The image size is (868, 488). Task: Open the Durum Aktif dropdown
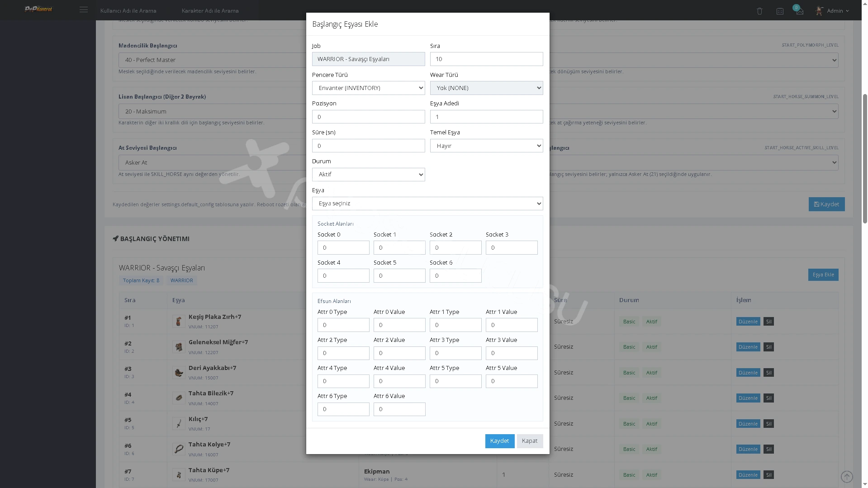pos(368,175)
